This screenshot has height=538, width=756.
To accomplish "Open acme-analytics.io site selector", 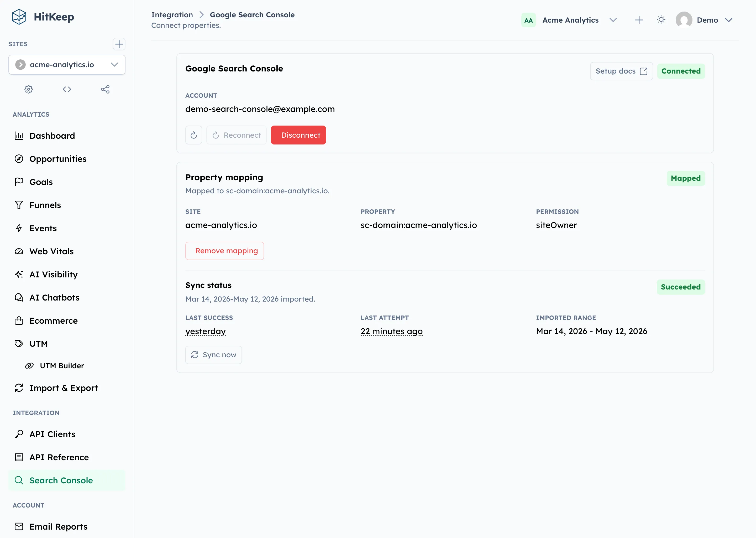I will click(67, 65).
